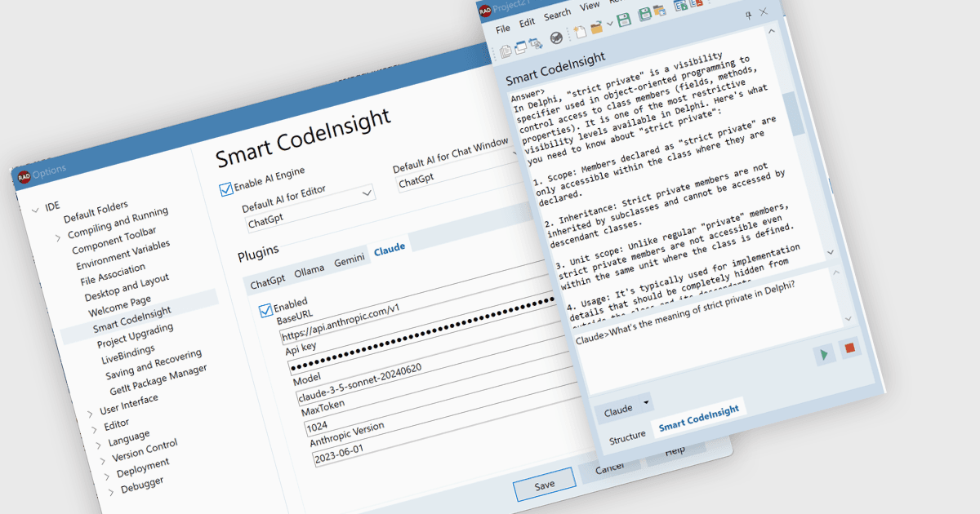Viewport: 980px width, 514px height.
Task: Switch to the Structure tab
Action: pos(627,436)
